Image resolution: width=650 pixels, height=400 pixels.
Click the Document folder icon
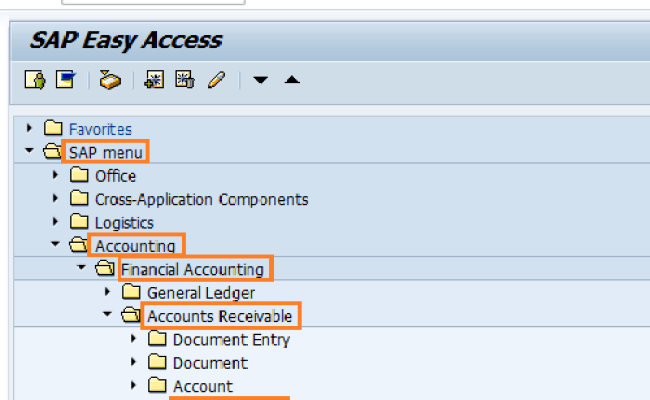[x=157, y=361]
